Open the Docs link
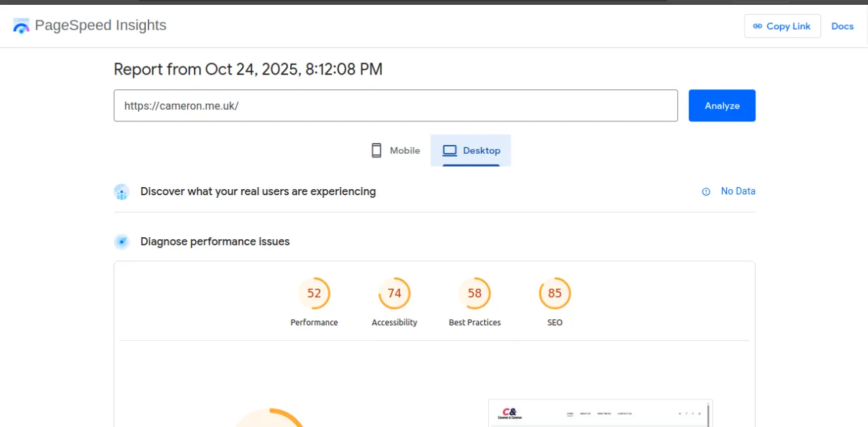This screenshot has width=868, height=427. tap(842, 26)
